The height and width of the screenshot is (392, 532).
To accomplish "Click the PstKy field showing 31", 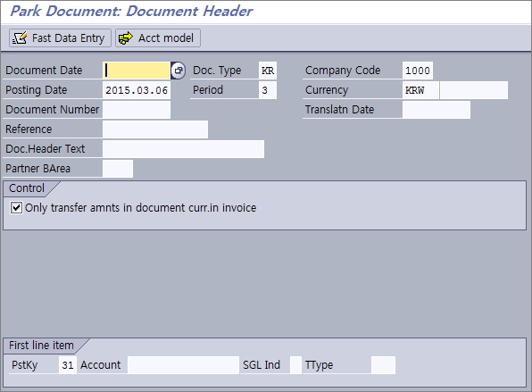I will [x=68, y=365].
